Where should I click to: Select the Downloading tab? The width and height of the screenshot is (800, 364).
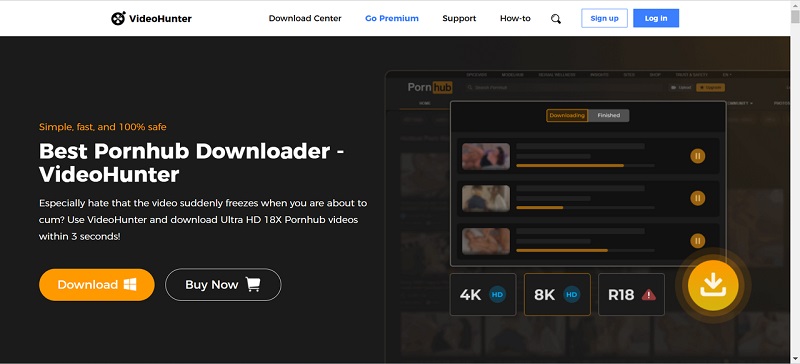pos(567,115)
